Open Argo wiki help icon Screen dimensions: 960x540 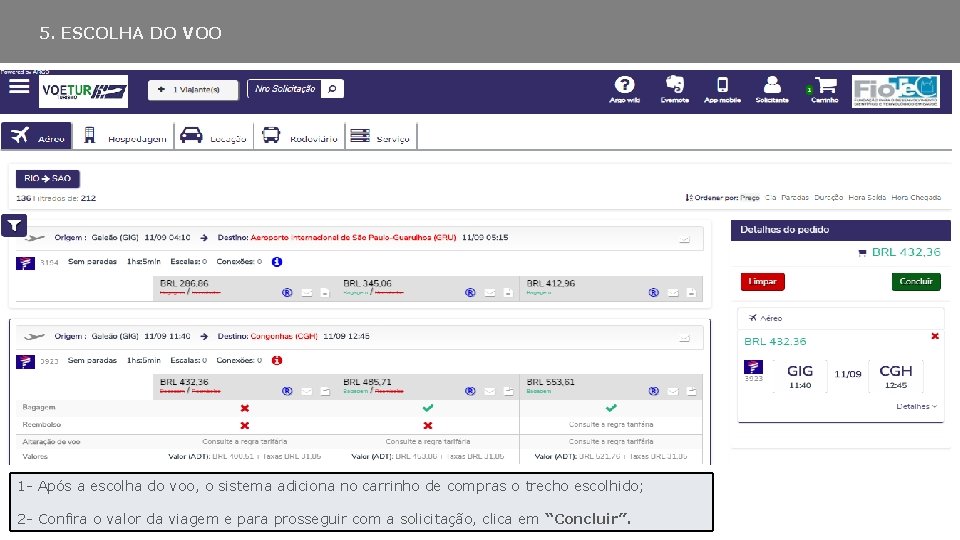[624, 89]
